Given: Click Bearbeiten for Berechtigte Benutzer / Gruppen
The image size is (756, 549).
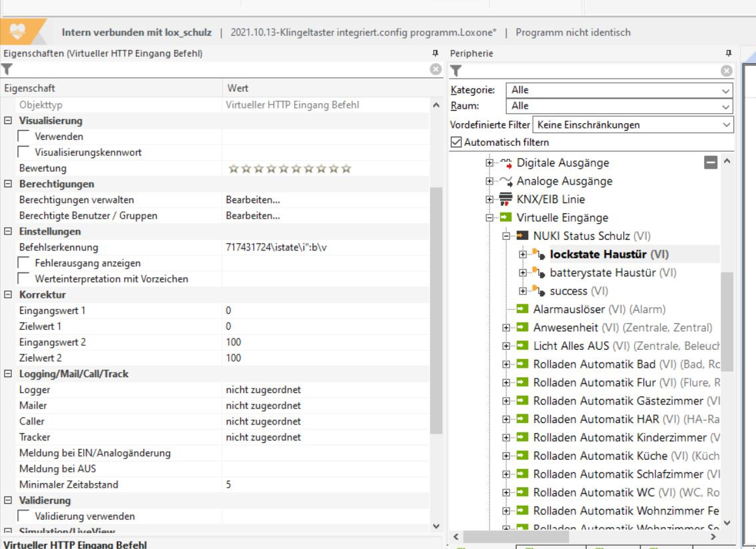Looking at the screenshot, I should 253,216.
